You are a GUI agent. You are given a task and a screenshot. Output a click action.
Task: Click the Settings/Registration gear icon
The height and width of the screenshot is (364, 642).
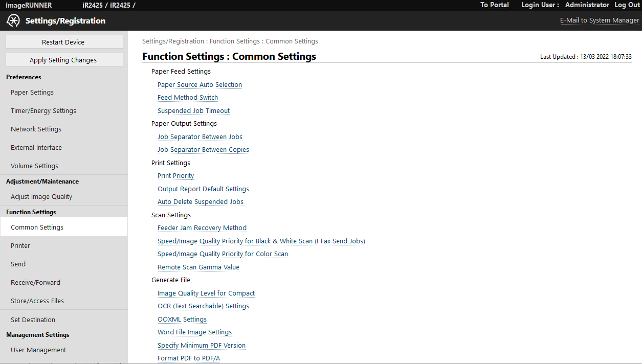click(13, 21)
